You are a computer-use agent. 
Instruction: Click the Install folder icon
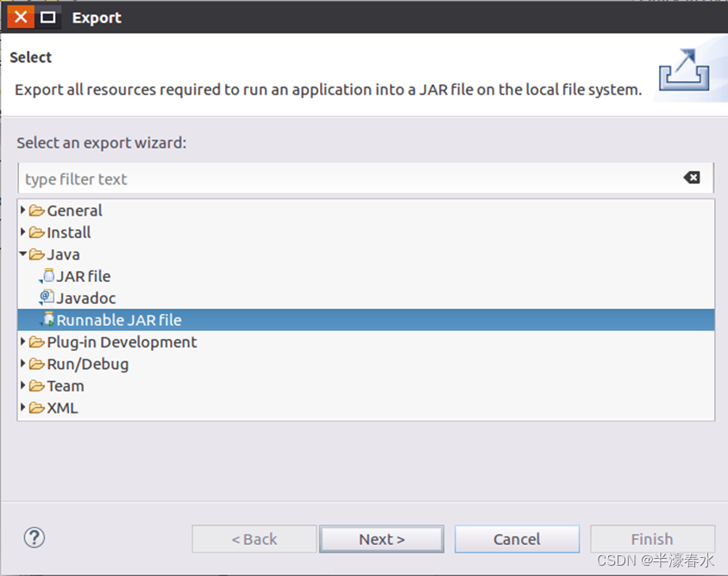(x=36, y=233)
